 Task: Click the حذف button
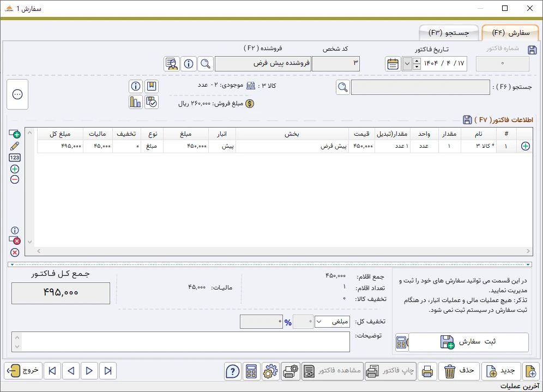459,371
